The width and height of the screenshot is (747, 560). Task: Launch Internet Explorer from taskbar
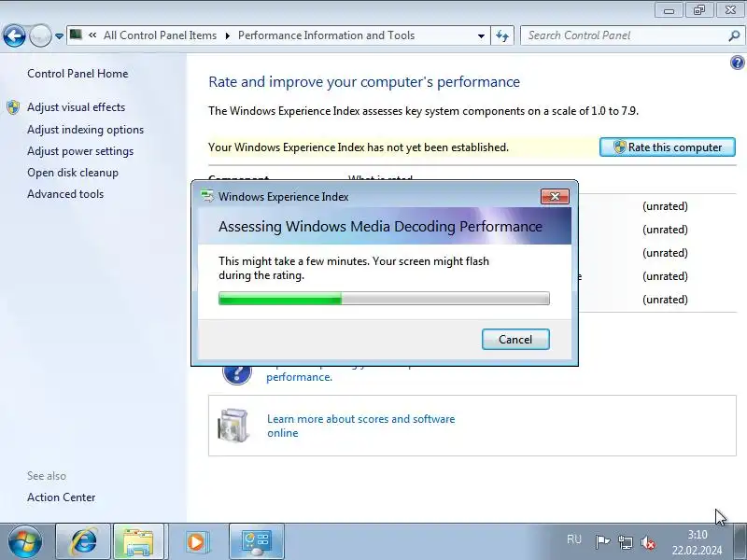[x=83, y=542]
